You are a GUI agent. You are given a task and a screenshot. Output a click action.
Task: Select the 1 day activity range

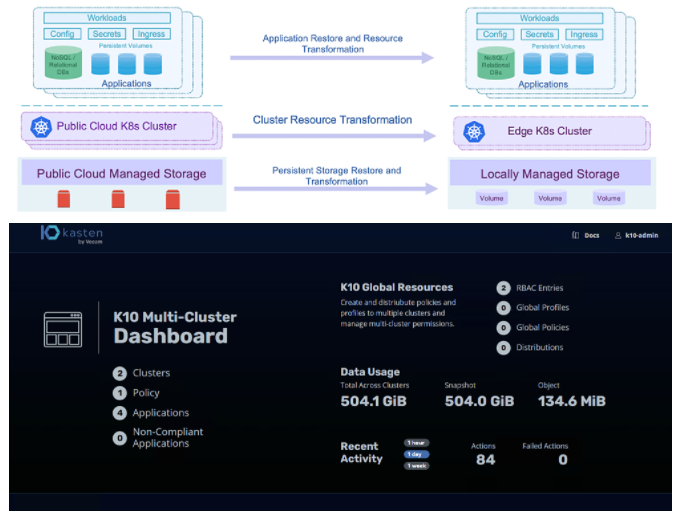click(x=416, y=454)
